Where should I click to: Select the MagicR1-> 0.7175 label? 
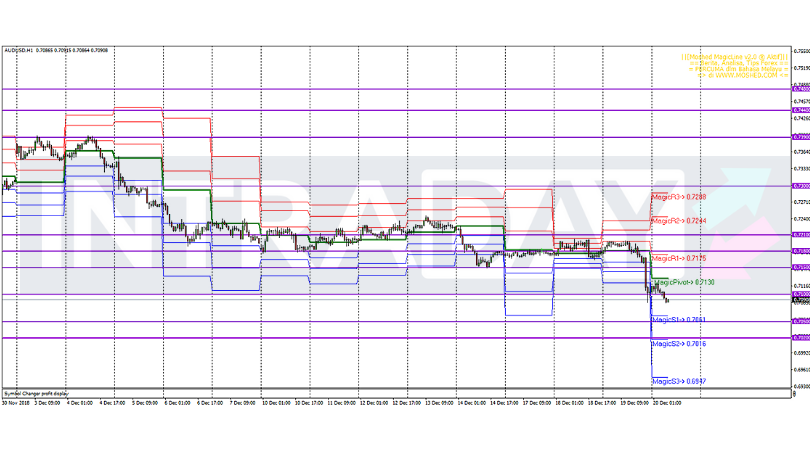coord(679,258)
